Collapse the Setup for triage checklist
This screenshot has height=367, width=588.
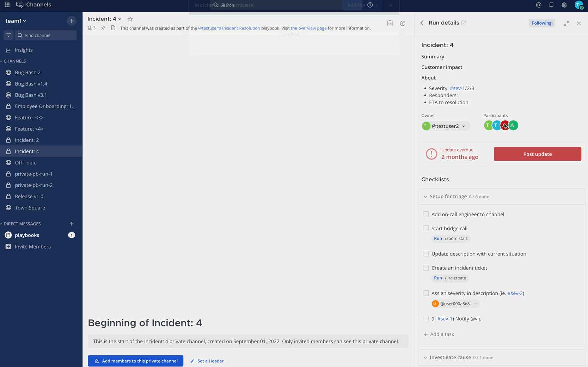click(425, 197)
